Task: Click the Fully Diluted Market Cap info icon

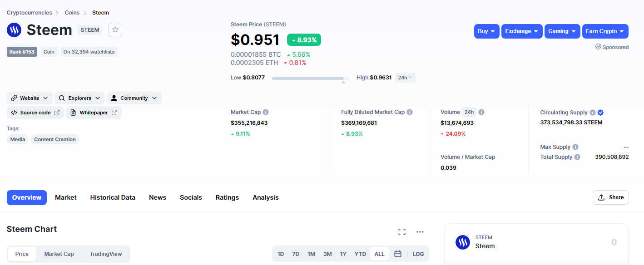Action: pos(410,112)
